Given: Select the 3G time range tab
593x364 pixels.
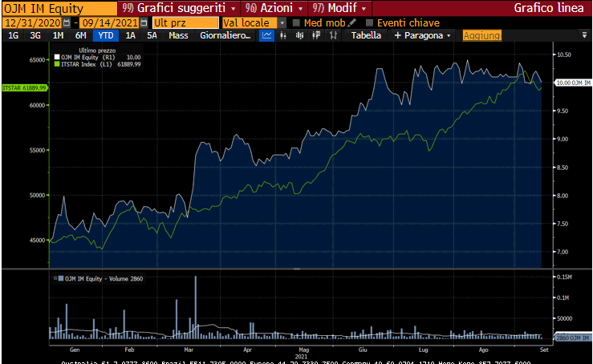Looking at the screenshot, I should point(35,35).
